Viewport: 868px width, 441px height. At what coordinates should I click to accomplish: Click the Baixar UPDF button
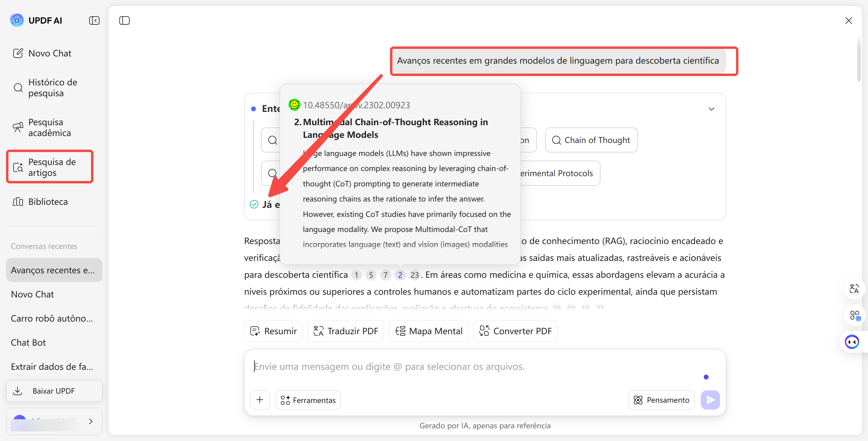tap(54, 391)
